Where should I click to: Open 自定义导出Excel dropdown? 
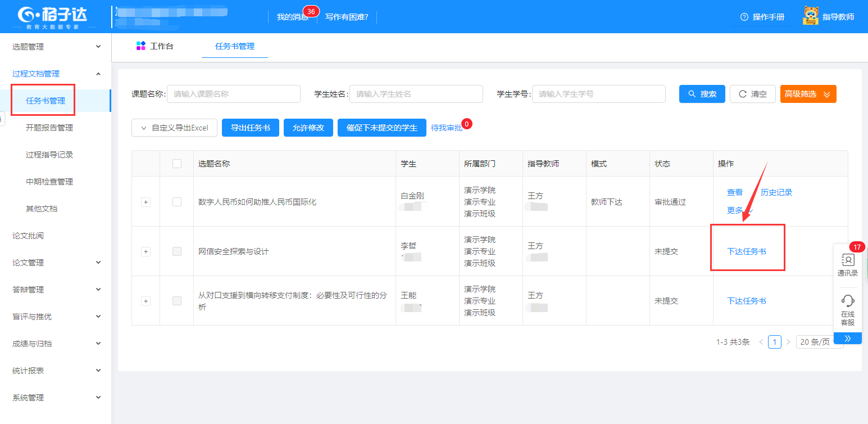[x=175, y=128]
